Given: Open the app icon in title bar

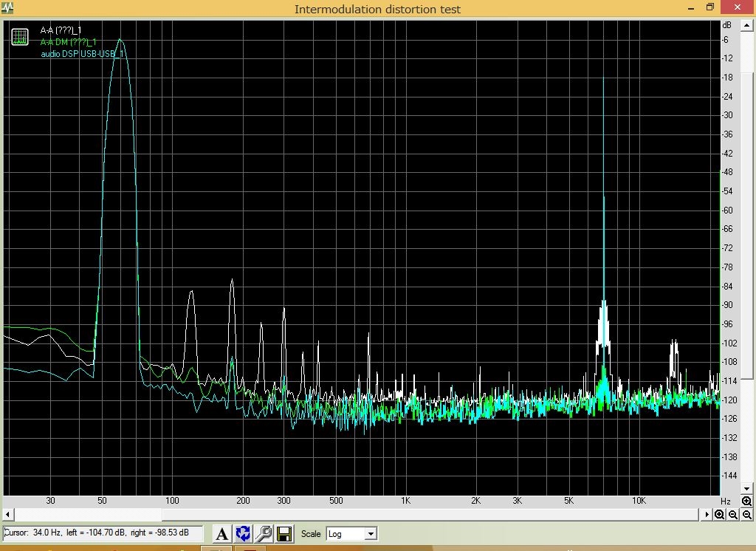Looking at the screenshot, I should 7,9.
